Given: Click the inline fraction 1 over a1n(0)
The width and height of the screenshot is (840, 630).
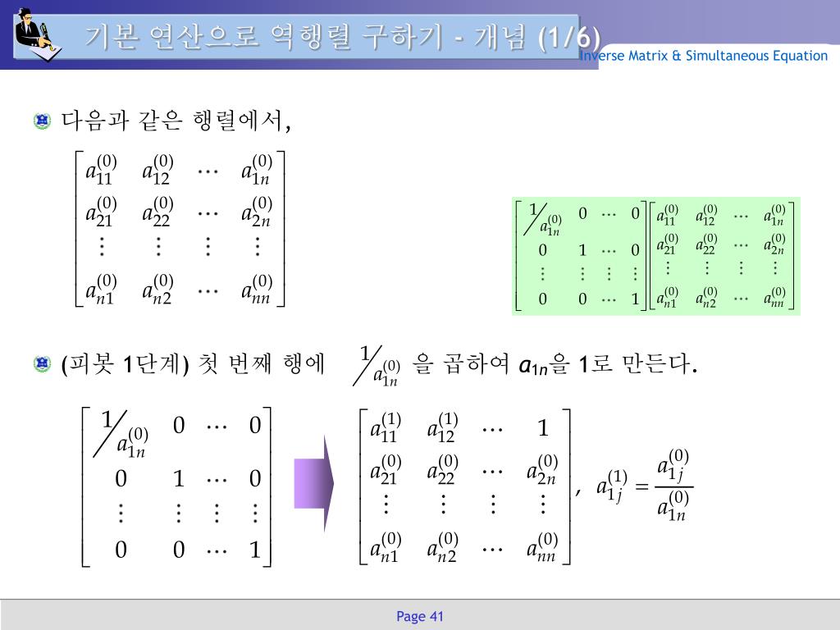Looking at the screenshot, I should pos(377,366).
